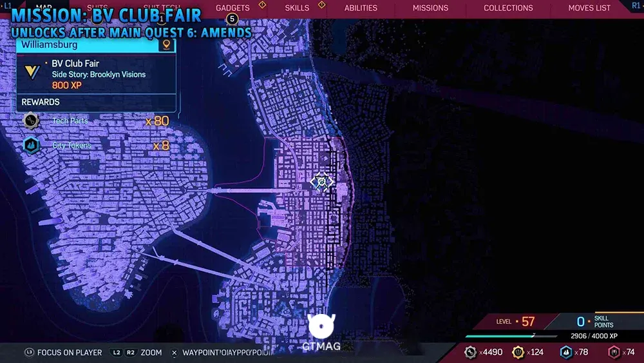Click the Skill Points counter
644x363 pixels.
tap(594, 322)
